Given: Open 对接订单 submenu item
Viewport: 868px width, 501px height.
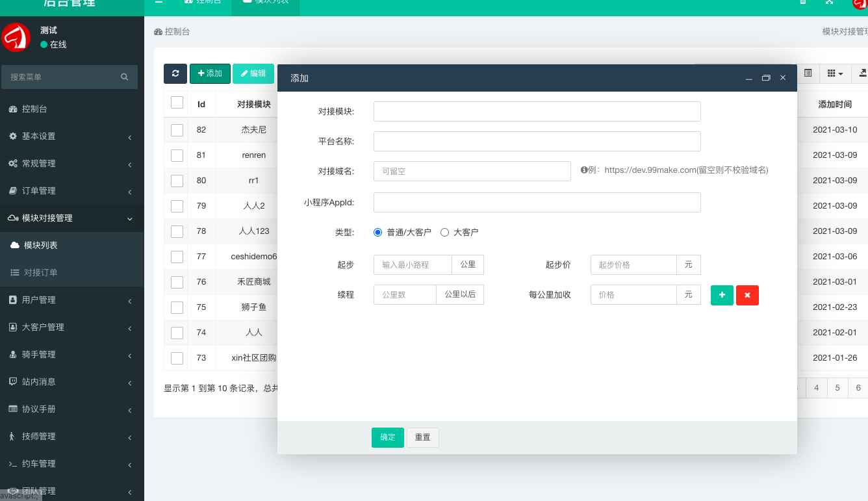Looking at the screenshot, I should tap(41, 273).
